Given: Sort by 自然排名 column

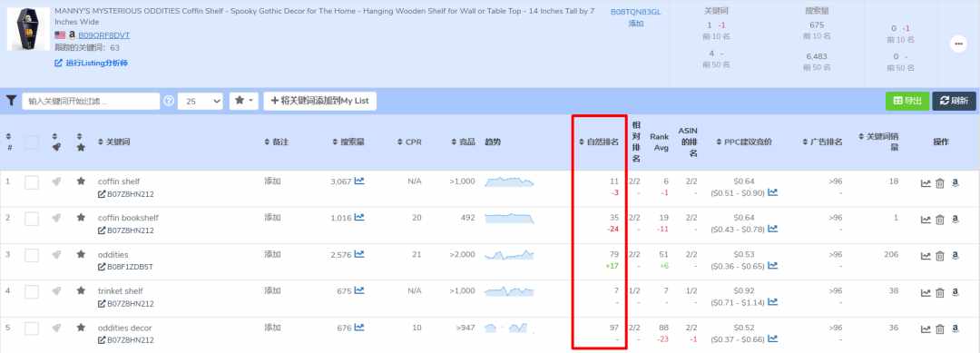Looking at the screenshot, I should 599,142.
